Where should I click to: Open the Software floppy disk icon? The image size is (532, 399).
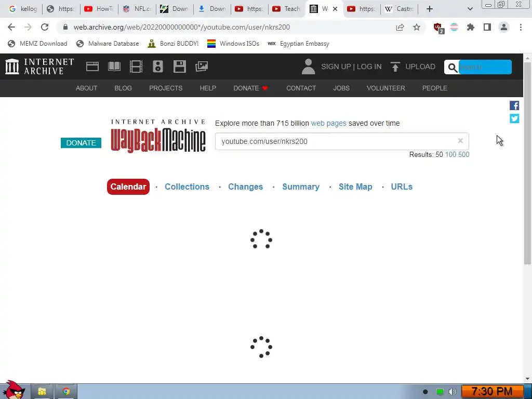(179, 66)
